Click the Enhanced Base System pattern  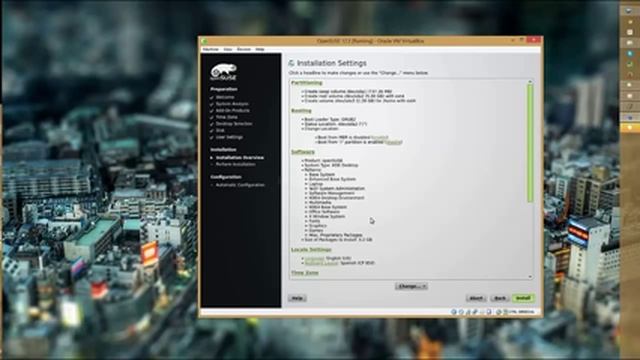[332, 179]
